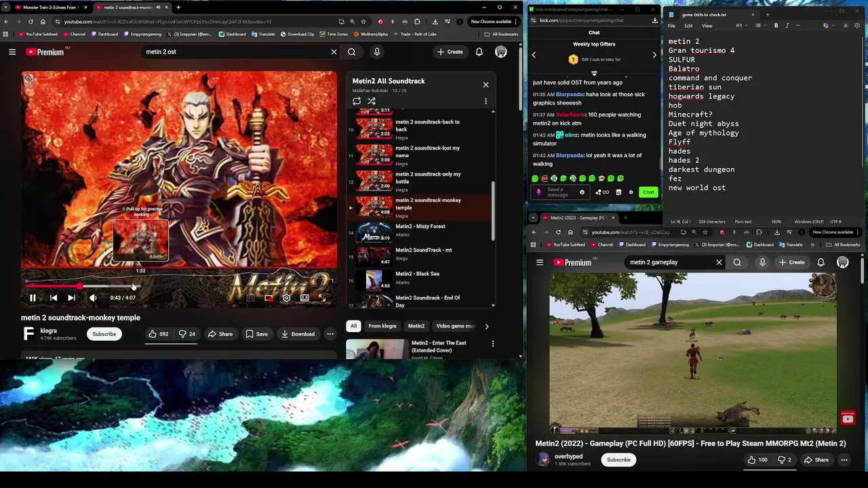This screenshot has height=488, width=868.
Task: Open klegra channel avatar
Action: coord(28,333)
